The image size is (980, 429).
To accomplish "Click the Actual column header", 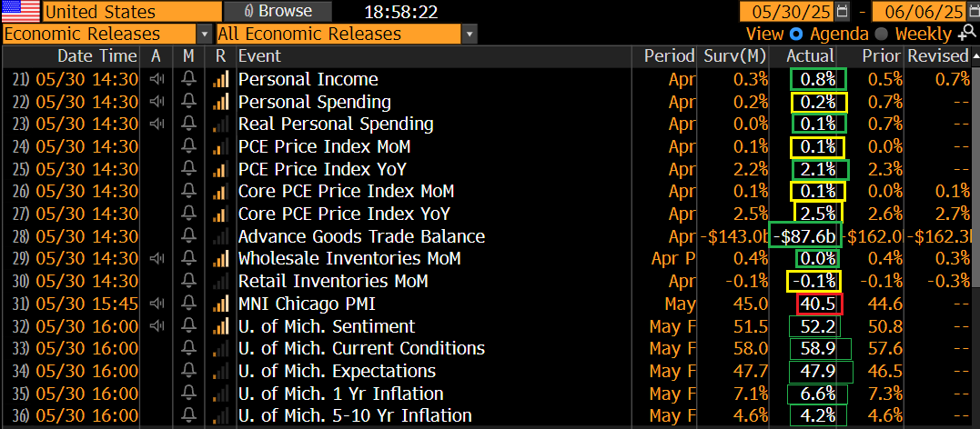I will click(810, 56).
